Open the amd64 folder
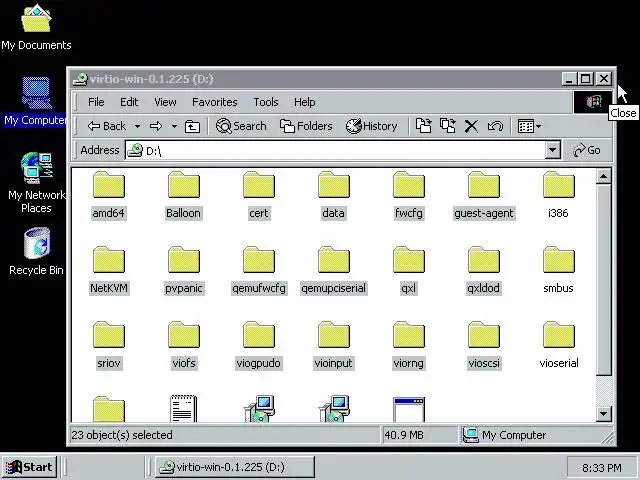640x480 pixels. 109,196
